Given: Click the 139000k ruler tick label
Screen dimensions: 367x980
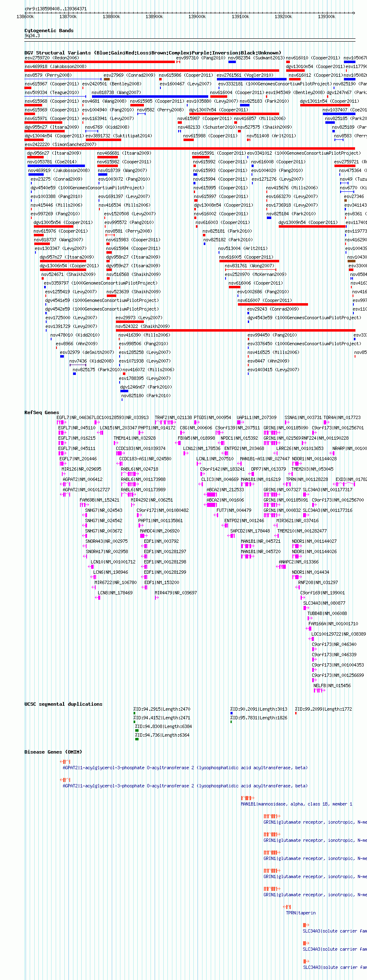Looking at the screenshot, I should 197,16.
